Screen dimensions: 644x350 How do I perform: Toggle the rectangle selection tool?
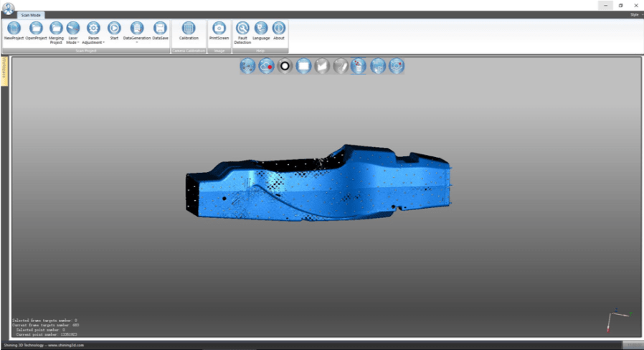(x=303, y=66)
